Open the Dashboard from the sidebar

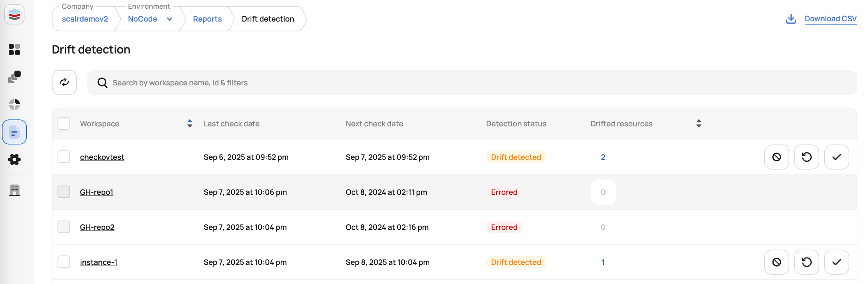[14, 50]
